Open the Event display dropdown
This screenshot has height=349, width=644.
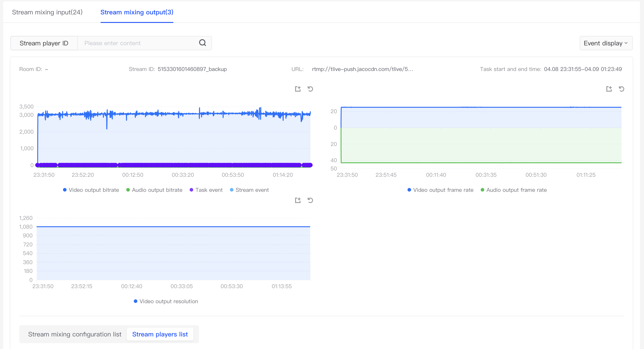(606, 43)
